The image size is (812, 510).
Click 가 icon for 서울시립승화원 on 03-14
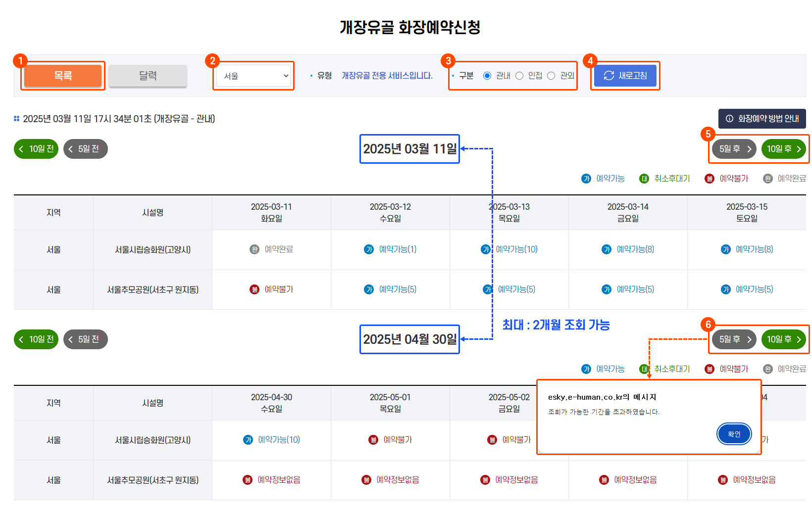[x=607, y=249]
